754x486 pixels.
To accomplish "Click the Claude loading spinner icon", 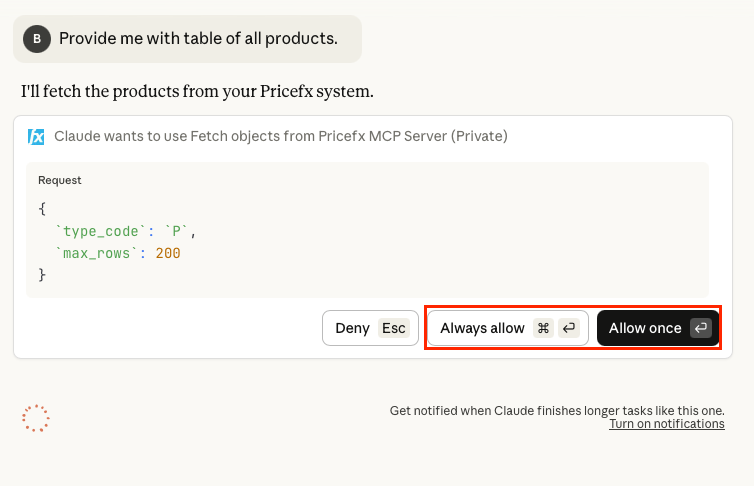I will (x=36, y=418).
